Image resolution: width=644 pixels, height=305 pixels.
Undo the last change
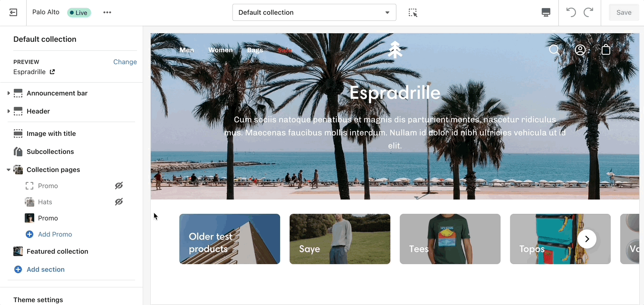(571, 12)
